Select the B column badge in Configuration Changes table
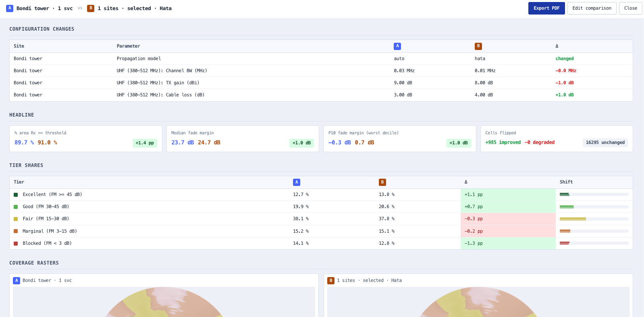The height and width of the screenshot is (317, 644). (x=478, y=46)
